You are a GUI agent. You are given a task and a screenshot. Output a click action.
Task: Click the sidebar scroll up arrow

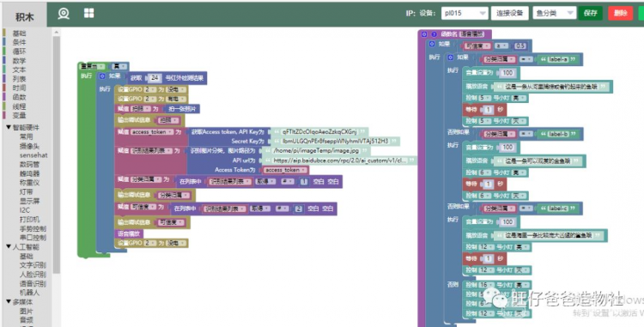(x=57, y=32)
